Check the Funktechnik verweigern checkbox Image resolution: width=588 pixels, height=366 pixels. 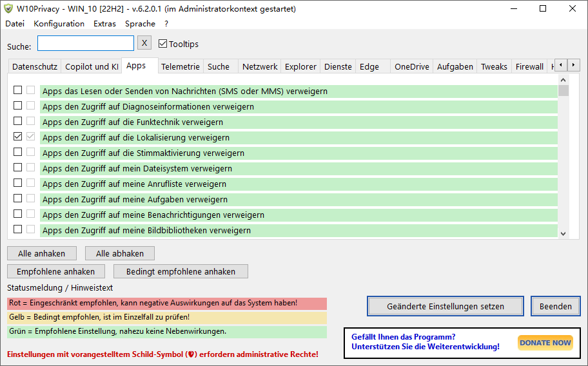[x=17, y=121]
